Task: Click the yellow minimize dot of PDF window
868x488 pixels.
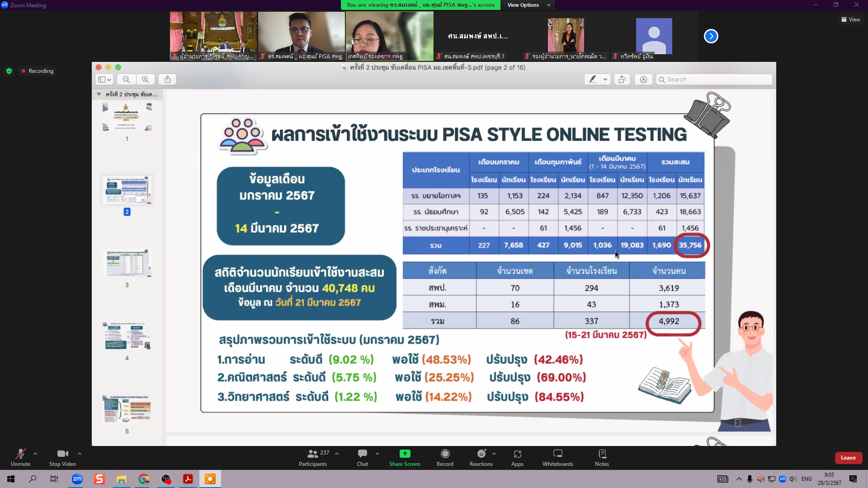Action: (x=108, y=67)
